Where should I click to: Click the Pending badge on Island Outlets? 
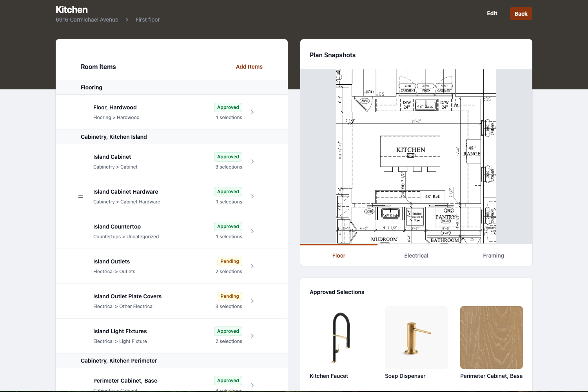click(x=230, y=261)
